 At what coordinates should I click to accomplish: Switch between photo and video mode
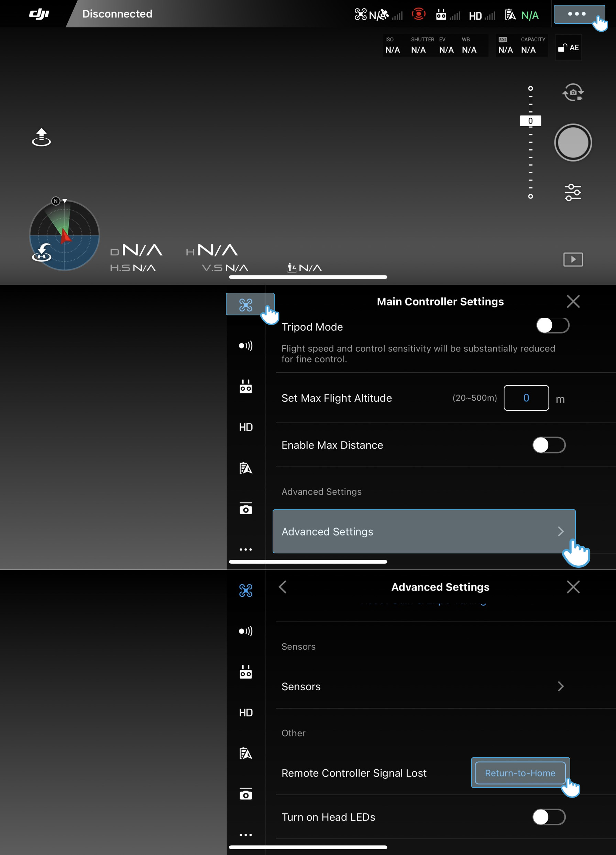[x=573, y=93]
